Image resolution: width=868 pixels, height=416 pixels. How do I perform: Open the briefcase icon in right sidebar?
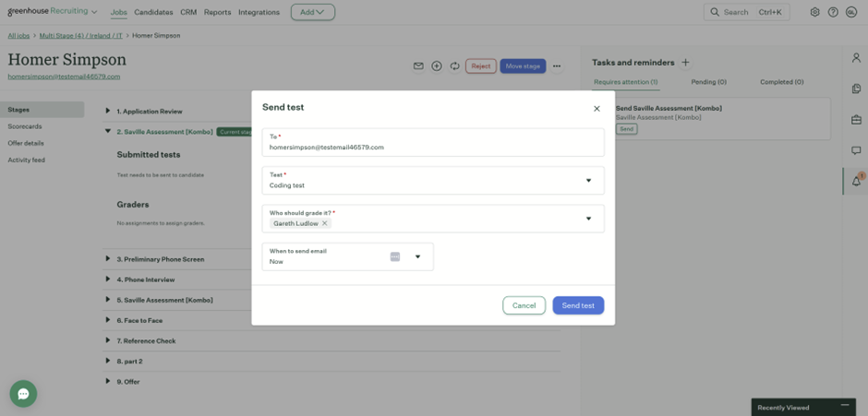tap(856, 120)
